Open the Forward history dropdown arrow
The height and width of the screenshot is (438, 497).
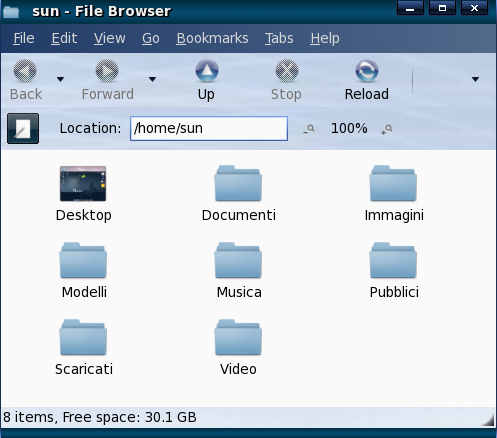point(152,79)
